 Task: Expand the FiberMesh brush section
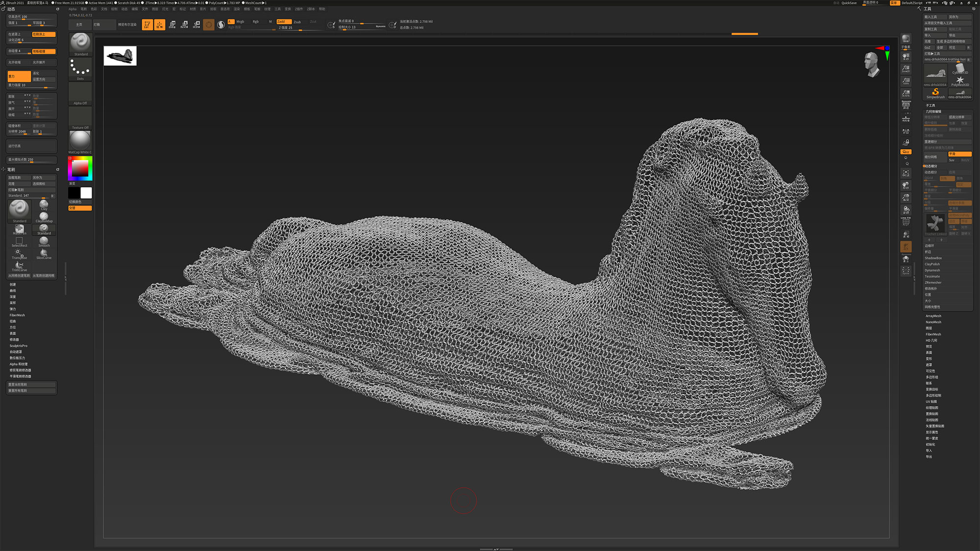17,315
